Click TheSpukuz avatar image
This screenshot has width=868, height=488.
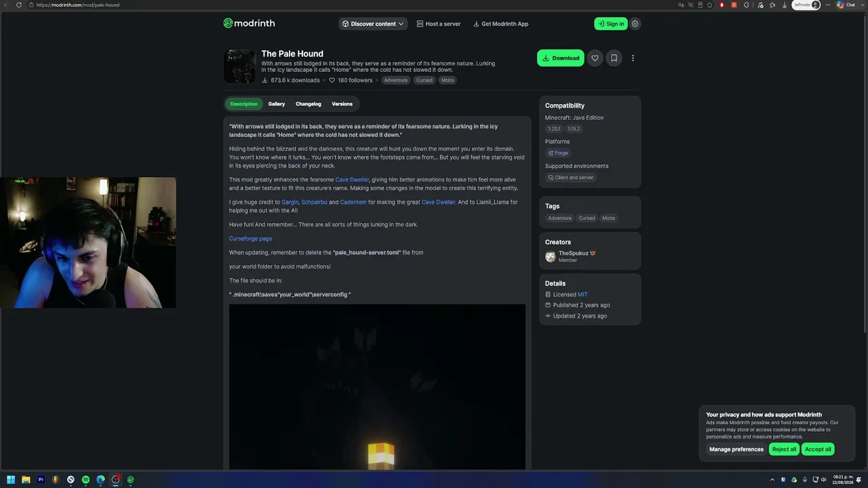tap(551, 256)
